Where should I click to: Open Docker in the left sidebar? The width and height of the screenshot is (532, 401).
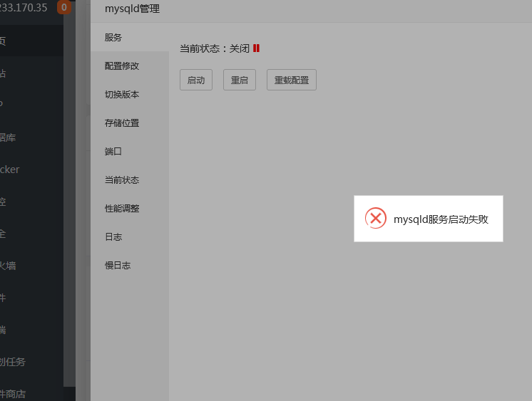[10, 170]
